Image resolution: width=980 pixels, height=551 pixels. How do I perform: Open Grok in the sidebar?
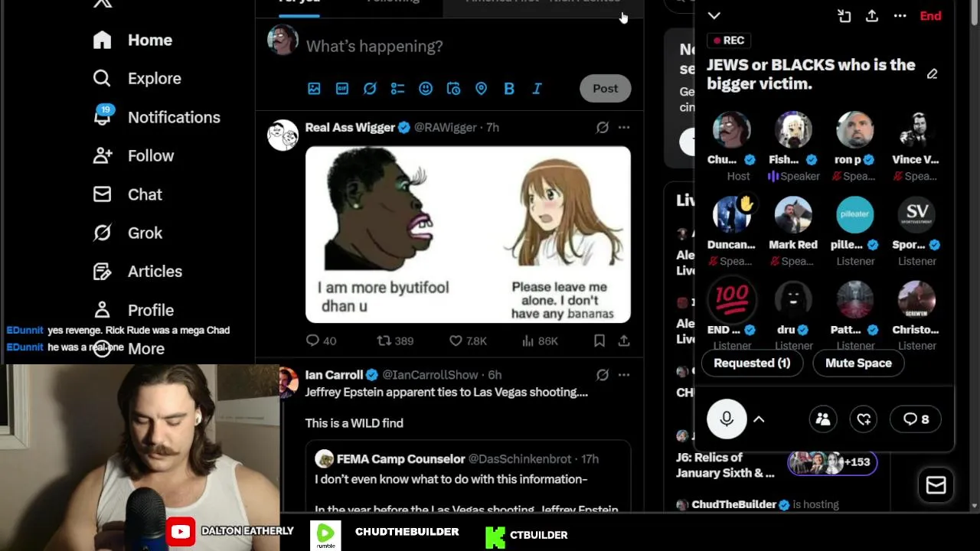[127, 233]
